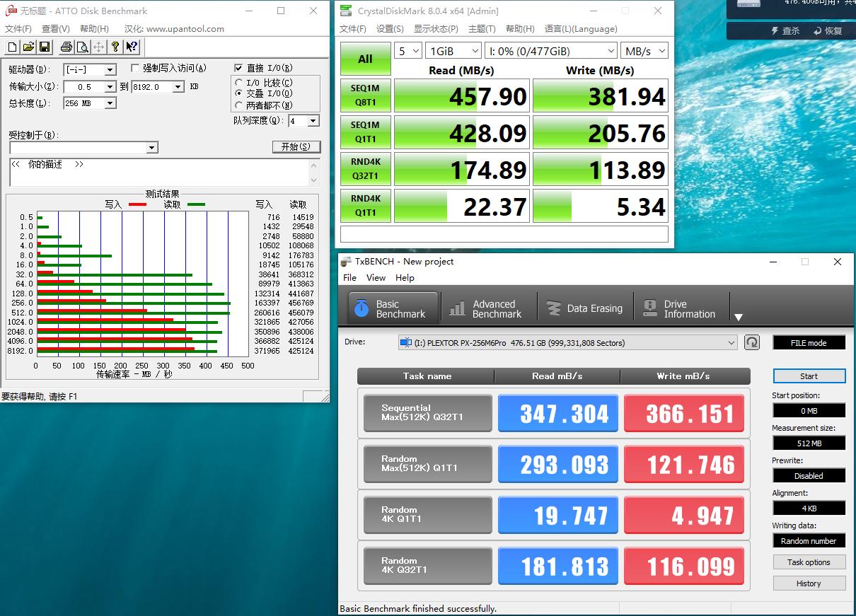Open the transfer size 8192.0 dropdown
The image size is (856, 616).
point(178,87)
